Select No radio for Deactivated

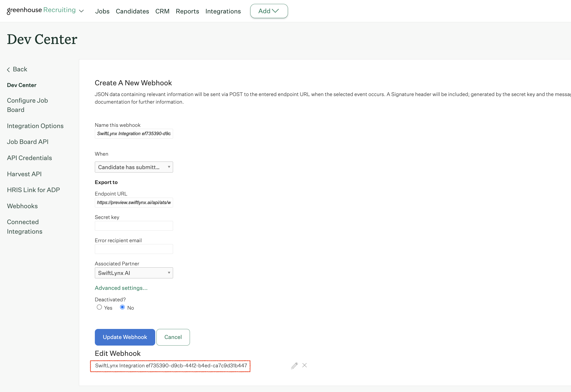tap(122, 307)
